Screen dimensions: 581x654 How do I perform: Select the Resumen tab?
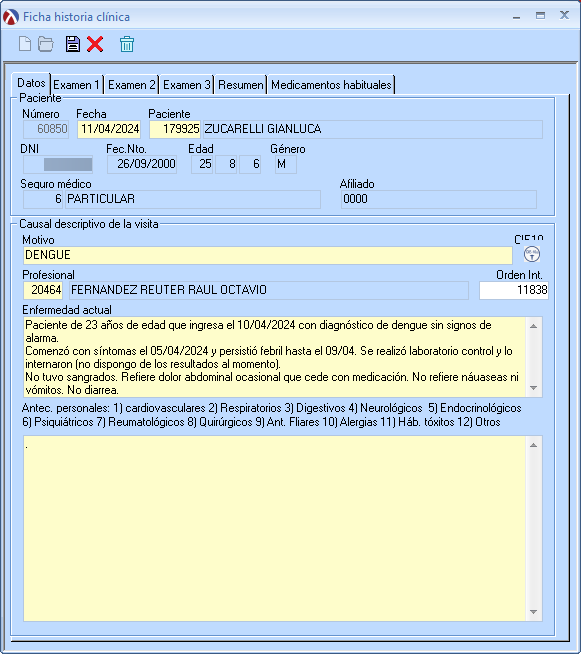(241, 85)
